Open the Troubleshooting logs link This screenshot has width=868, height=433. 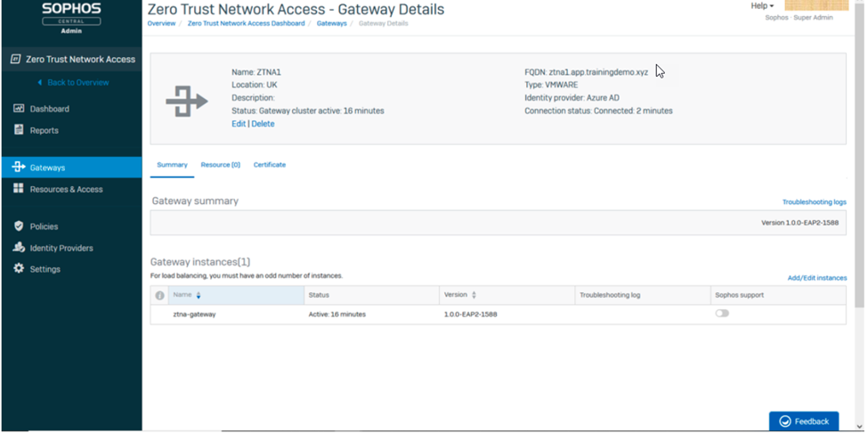(x=814, y=202)
